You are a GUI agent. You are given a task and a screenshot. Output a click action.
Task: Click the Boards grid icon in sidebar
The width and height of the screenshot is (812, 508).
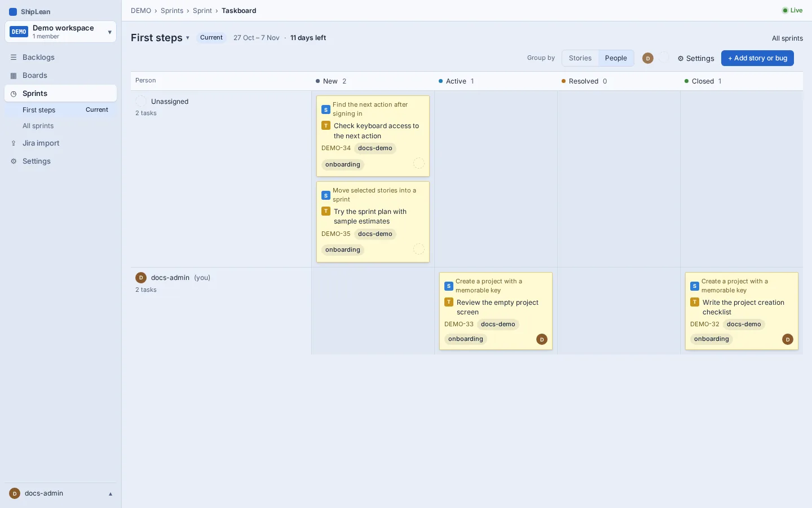point(14,76)
